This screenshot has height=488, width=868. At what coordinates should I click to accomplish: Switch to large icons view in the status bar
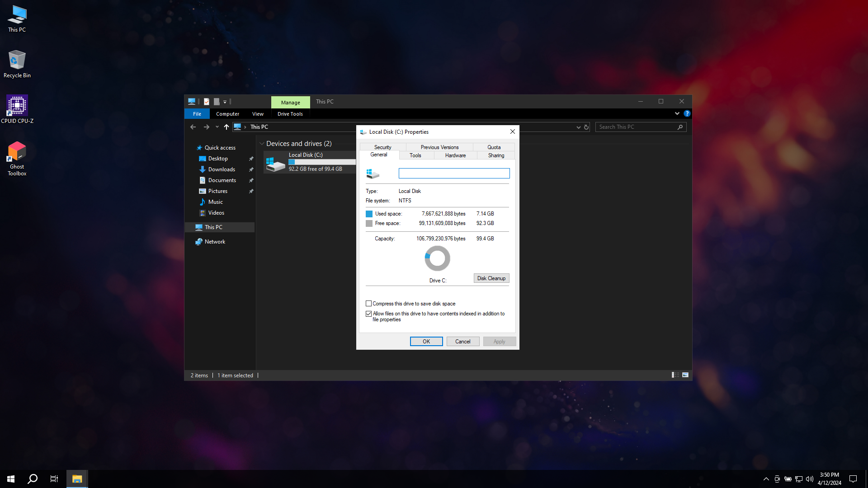click(685, 375)
